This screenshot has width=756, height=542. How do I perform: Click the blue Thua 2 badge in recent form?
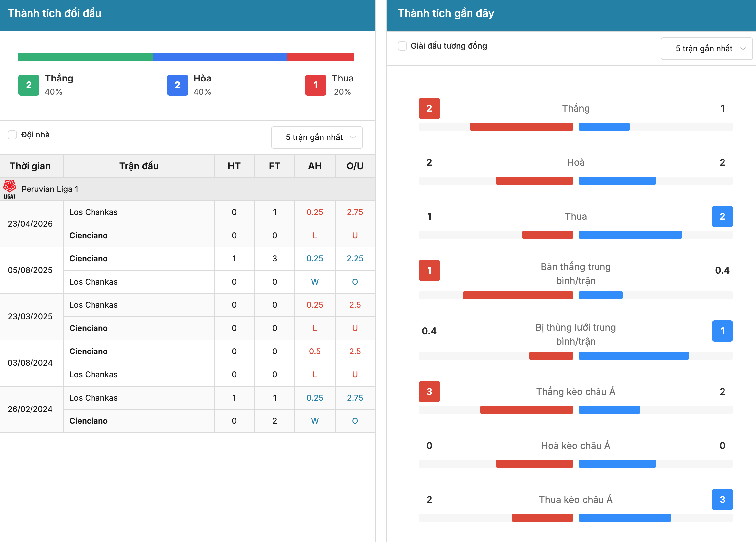[723, 217]
